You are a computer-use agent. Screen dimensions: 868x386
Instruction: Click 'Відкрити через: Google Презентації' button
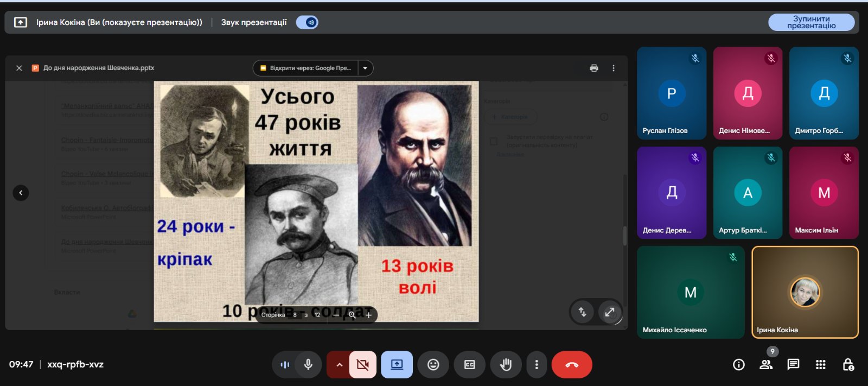coord(306,68)
